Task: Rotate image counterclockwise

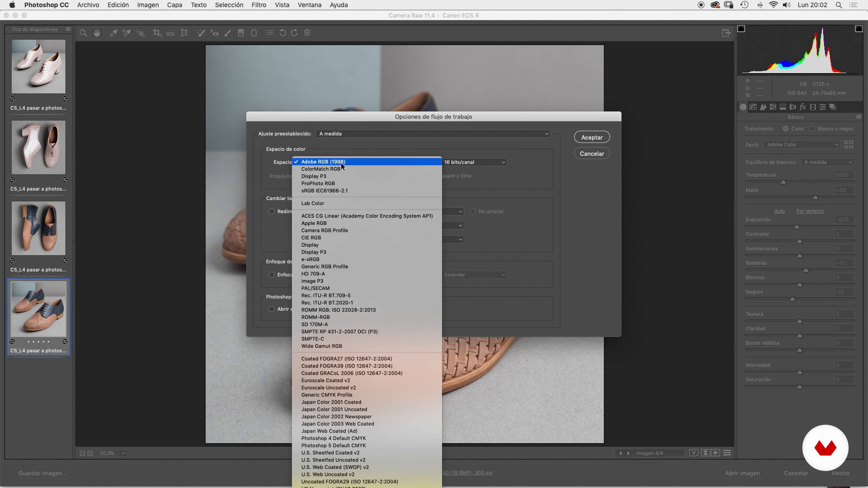Action: tap(283, 33)
